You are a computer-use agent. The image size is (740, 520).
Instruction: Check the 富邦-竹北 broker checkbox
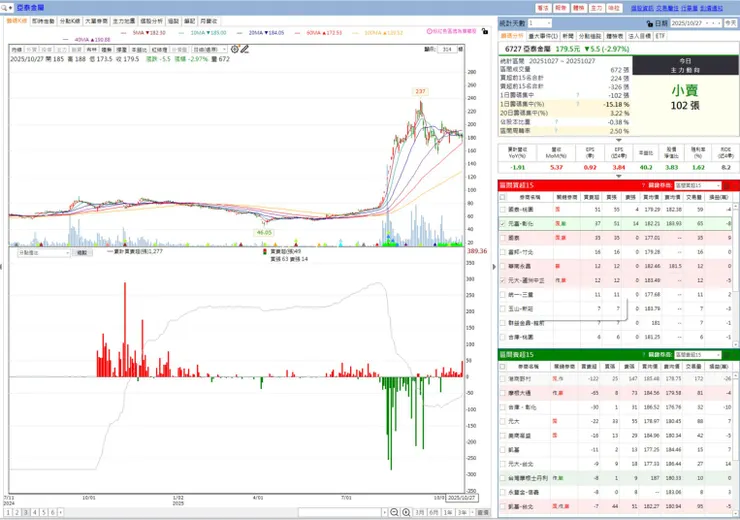[x=503, y=252]
